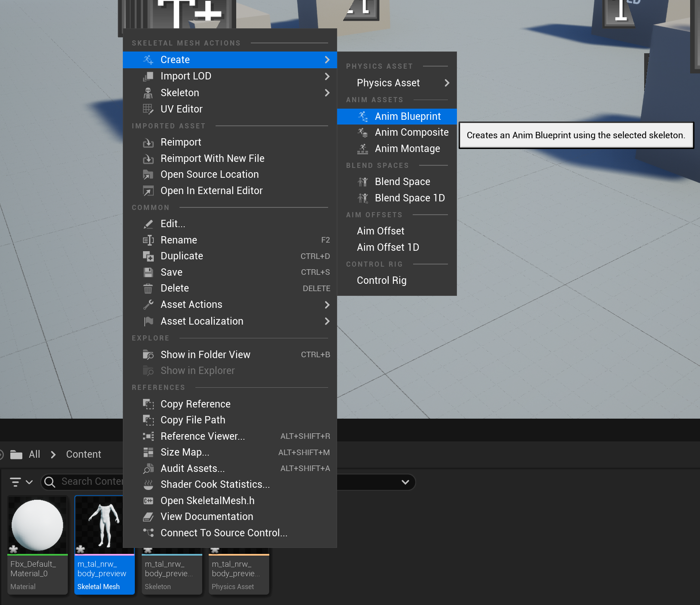Click the Size Map icon
The height and width of the screenshot is (605, 700).
148,453
